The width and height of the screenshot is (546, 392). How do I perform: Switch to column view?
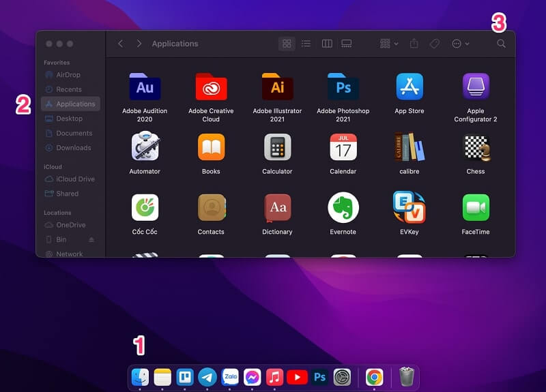[327, 44]
